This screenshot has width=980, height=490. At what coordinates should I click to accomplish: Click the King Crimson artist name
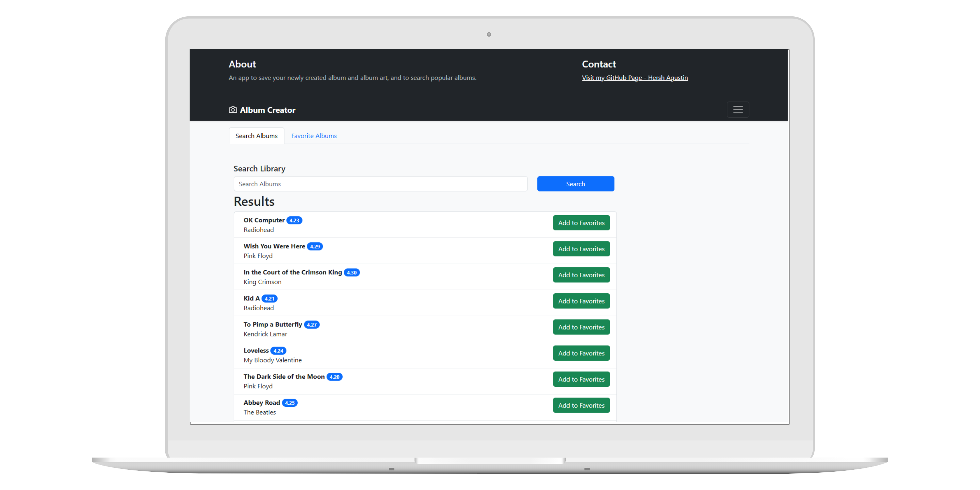263,282
